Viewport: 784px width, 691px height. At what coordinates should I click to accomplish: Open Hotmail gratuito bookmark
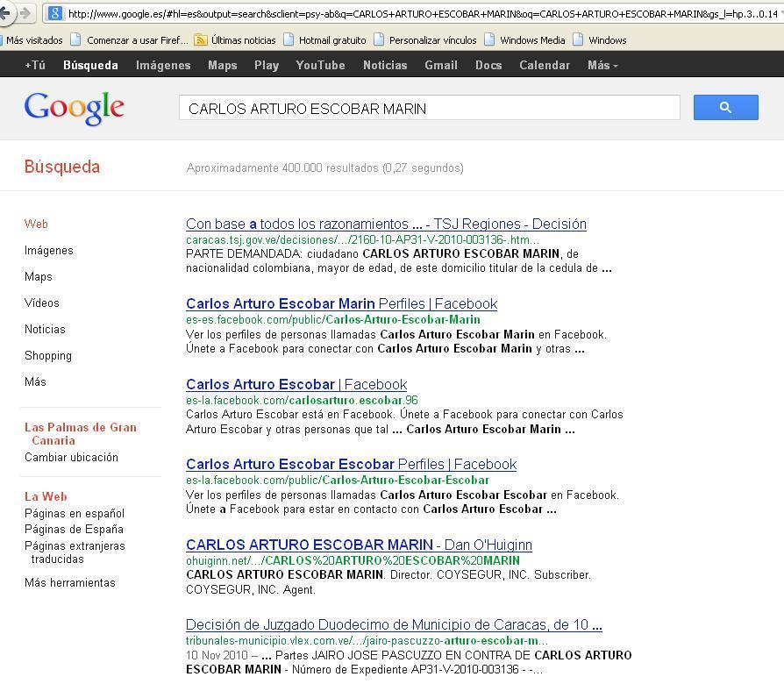325,40
